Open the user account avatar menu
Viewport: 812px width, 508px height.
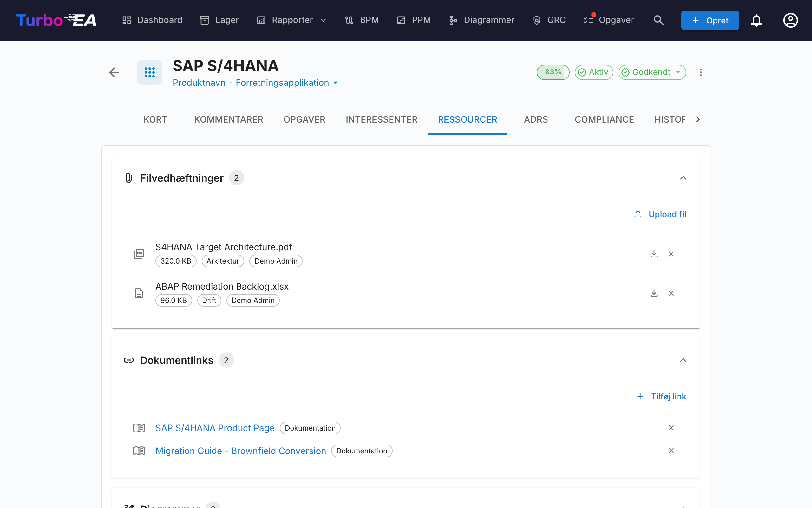point(790,20)
